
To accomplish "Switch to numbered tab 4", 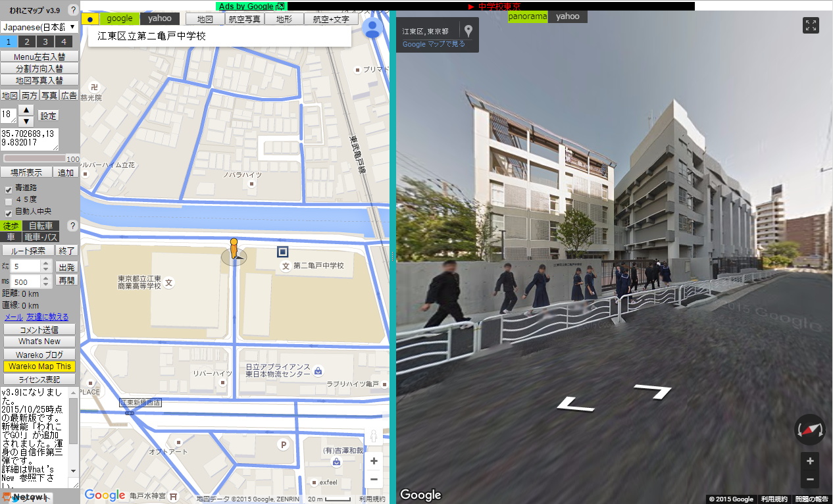I will pos(64,41).
